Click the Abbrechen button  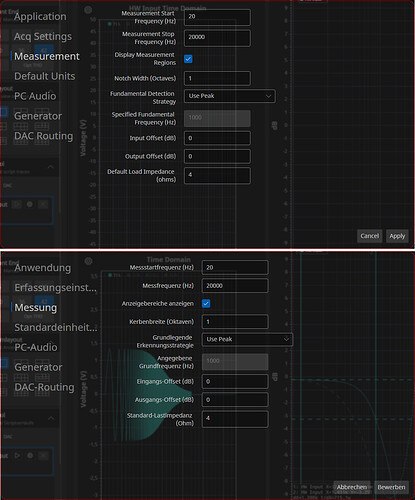[352, 487]
